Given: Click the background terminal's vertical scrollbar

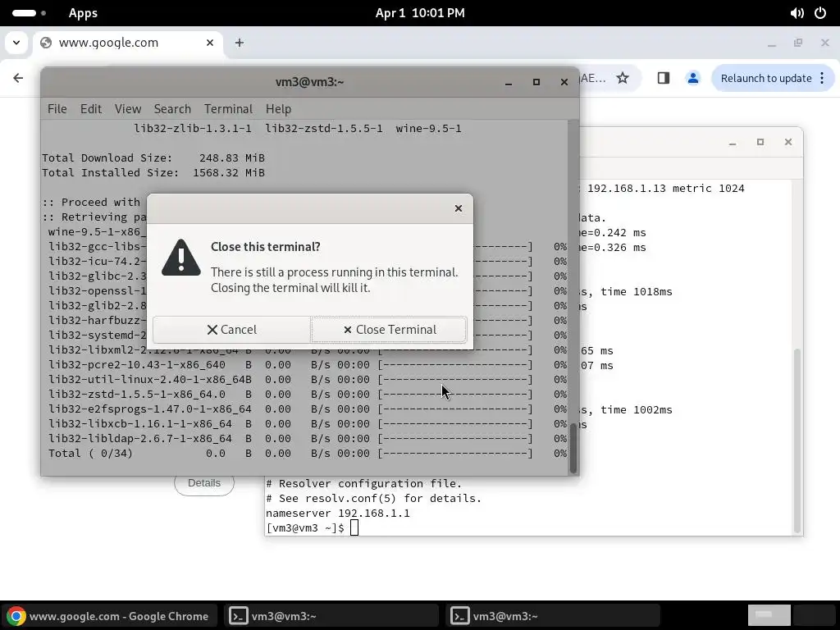Looking at the screenshot, I should [797, 440].
